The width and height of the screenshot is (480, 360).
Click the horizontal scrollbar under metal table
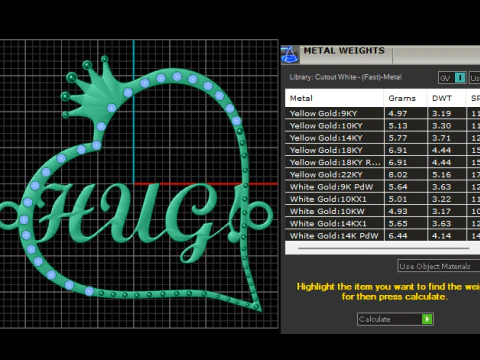pyautogui.click(x=383, y=248)
